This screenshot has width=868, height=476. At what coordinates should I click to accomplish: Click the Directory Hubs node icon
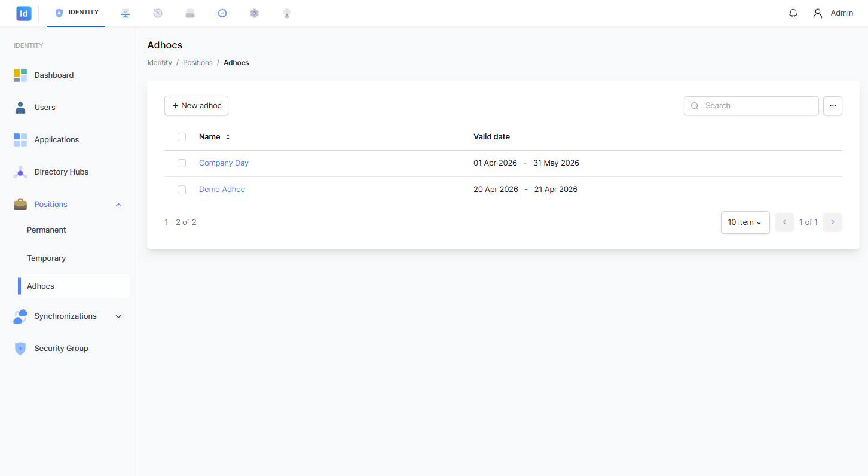coord(20,172)
